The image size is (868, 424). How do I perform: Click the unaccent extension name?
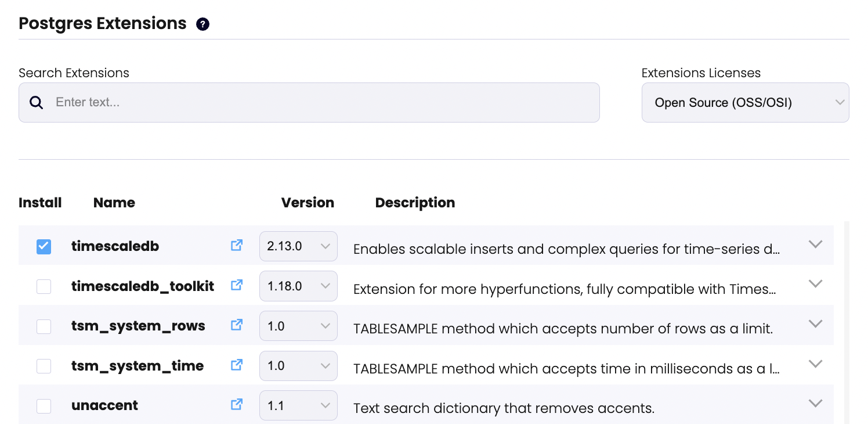[x=104, y=405]
